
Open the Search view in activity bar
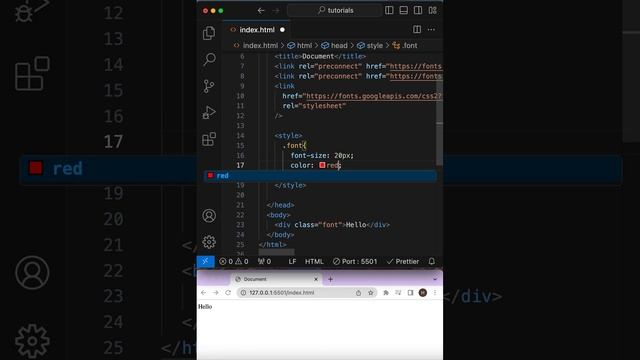[x=209, y=60]
